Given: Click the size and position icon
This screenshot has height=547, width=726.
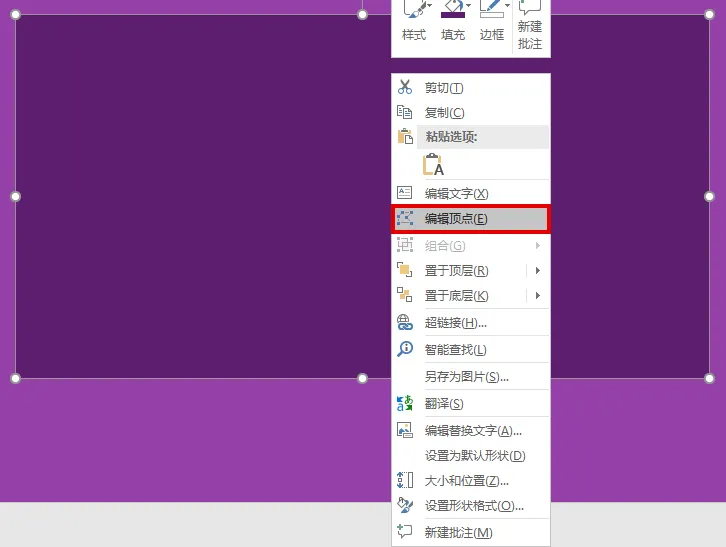Looking at the screenshot, I should (x=405, y=480).
